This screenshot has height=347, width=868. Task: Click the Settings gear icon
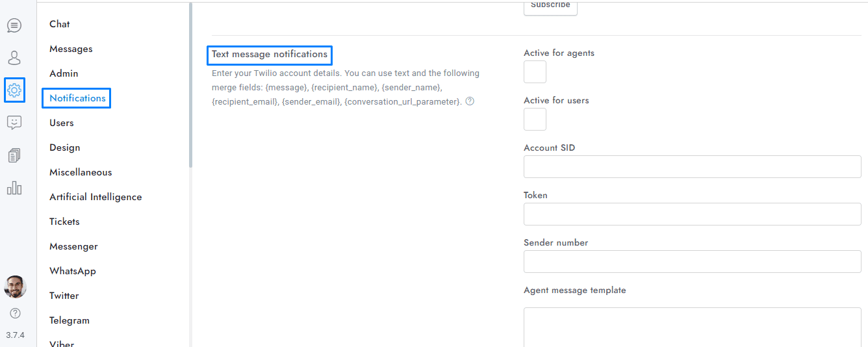(x=14, y=90)
